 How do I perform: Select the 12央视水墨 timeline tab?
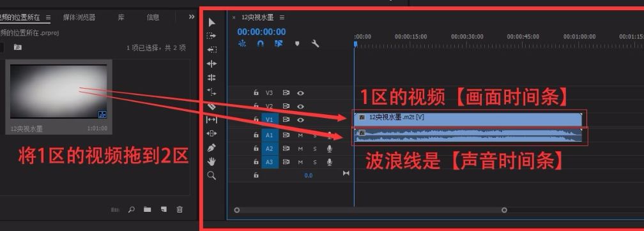point(257,17)
